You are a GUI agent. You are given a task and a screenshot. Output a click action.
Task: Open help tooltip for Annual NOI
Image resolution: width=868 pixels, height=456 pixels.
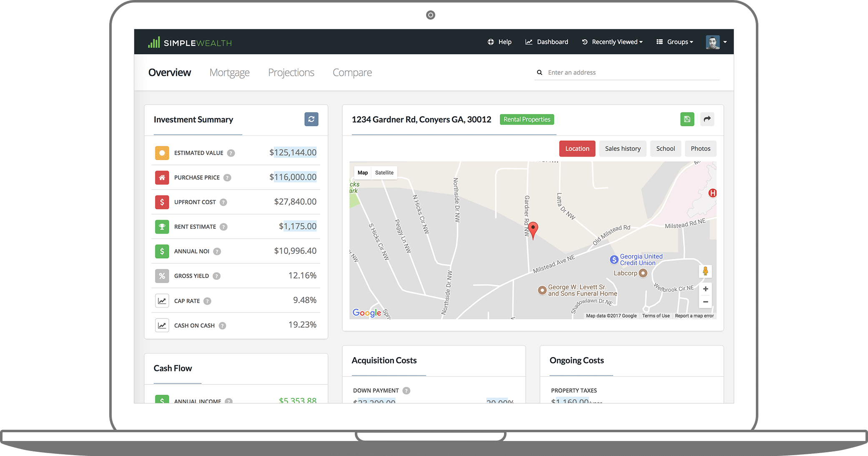pyautogui.click(x=217, y=251)
